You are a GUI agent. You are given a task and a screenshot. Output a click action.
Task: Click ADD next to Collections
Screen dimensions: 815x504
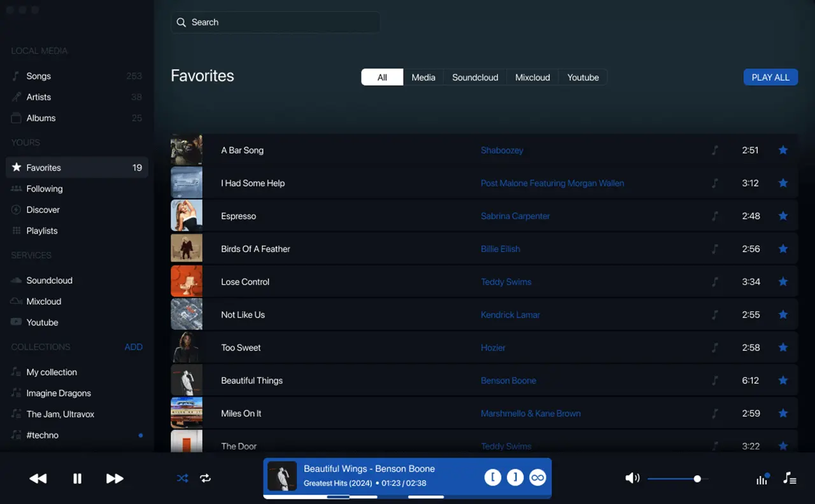[x=134, y=347]
